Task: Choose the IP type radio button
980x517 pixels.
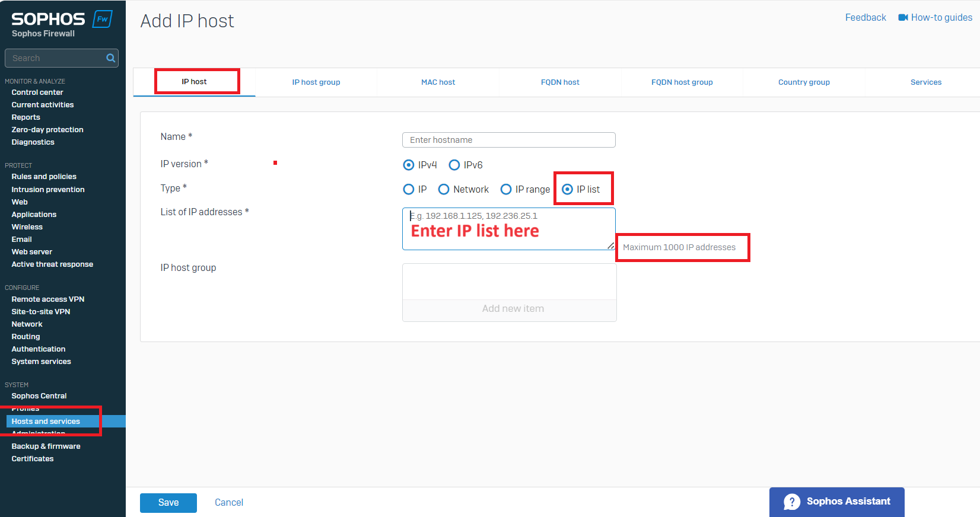Action: pos(409,189)
